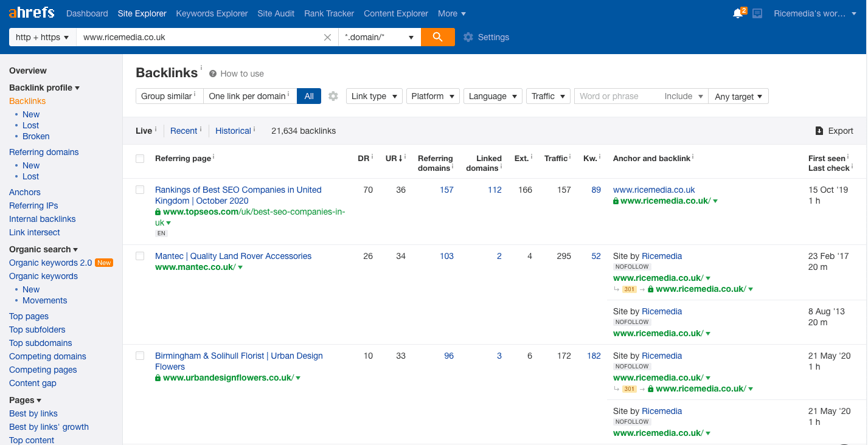Select the Group similar toggle

(x=169, y=96)
